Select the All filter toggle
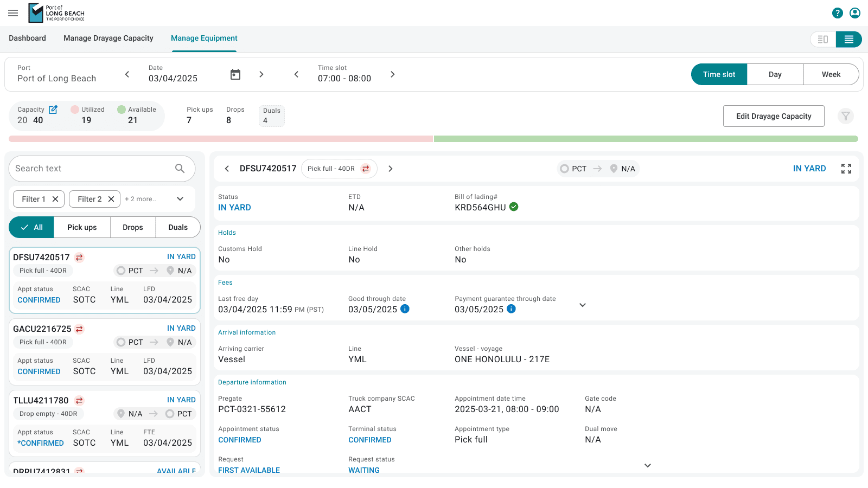Image resolution: width=868 pixels, height=488 pixels. (31, 227)
